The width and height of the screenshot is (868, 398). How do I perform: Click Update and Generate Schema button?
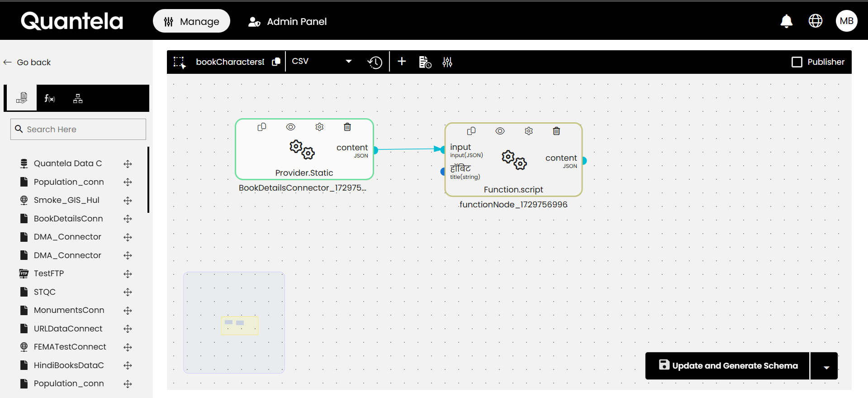[x=728, y=366]
